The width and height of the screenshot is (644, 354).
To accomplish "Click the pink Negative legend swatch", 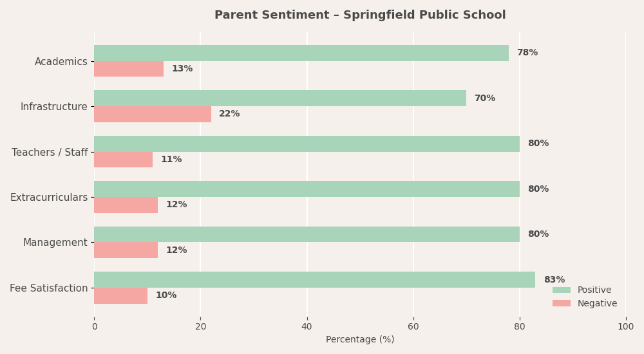I will pos(562,304).
